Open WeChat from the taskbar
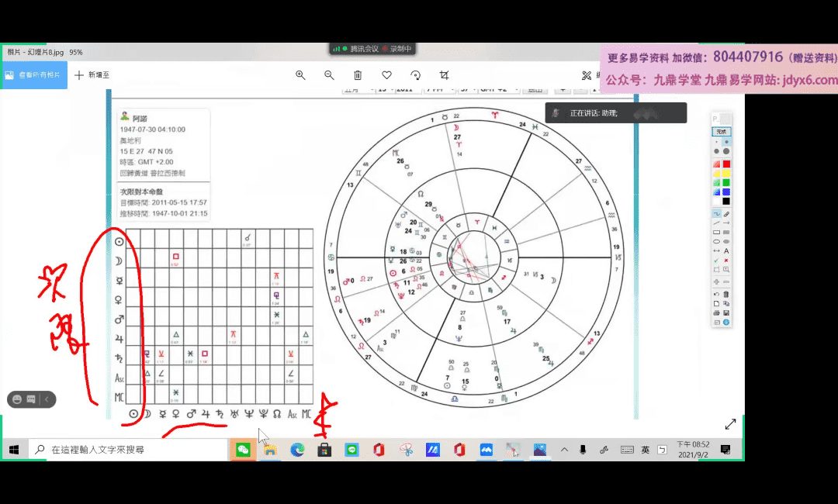838x504 pixels. 243,450
